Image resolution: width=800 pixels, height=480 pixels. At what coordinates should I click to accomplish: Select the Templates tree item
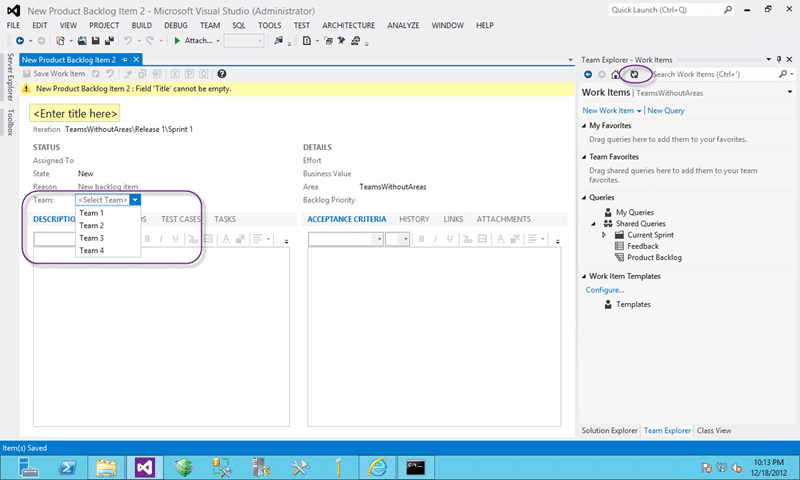click(633, 305)
